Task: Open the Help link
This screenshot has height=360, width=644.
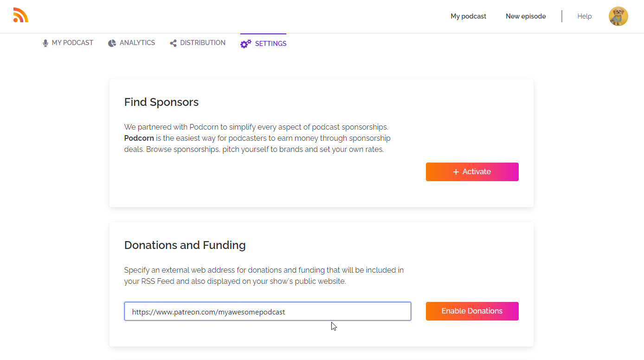Action: click(584, 16)
